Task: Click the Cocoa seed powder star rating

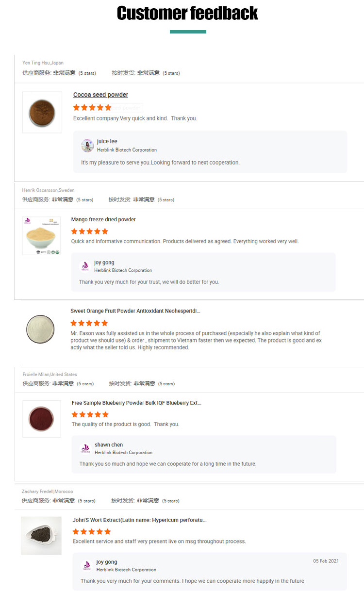Action: point(92,107)
